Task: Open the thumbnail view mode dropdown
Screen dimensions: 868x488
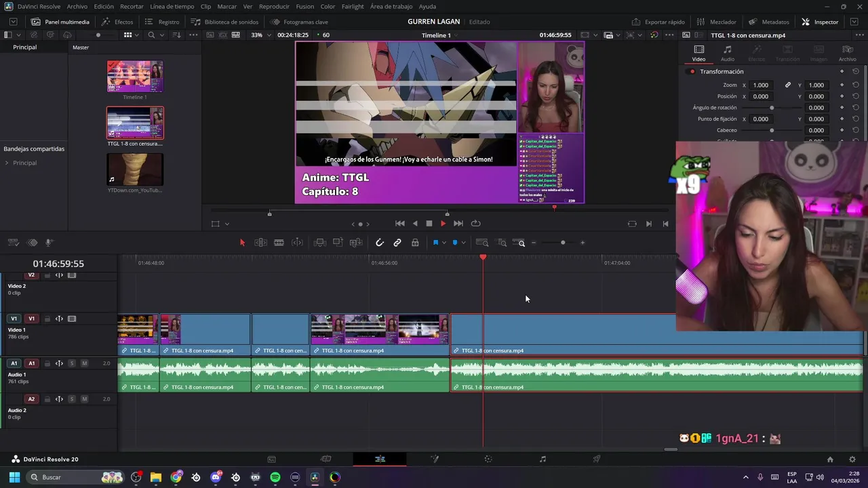Action: coord(136,35)
